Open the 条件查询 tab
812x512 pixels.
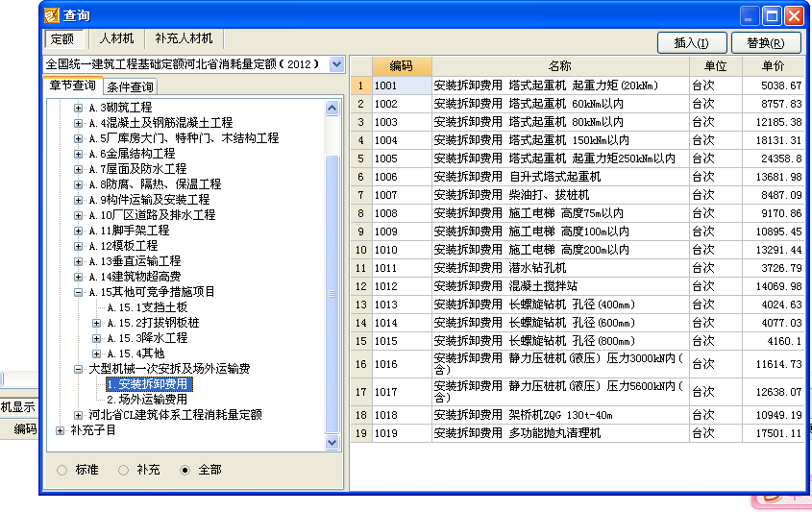click(130, 87)
